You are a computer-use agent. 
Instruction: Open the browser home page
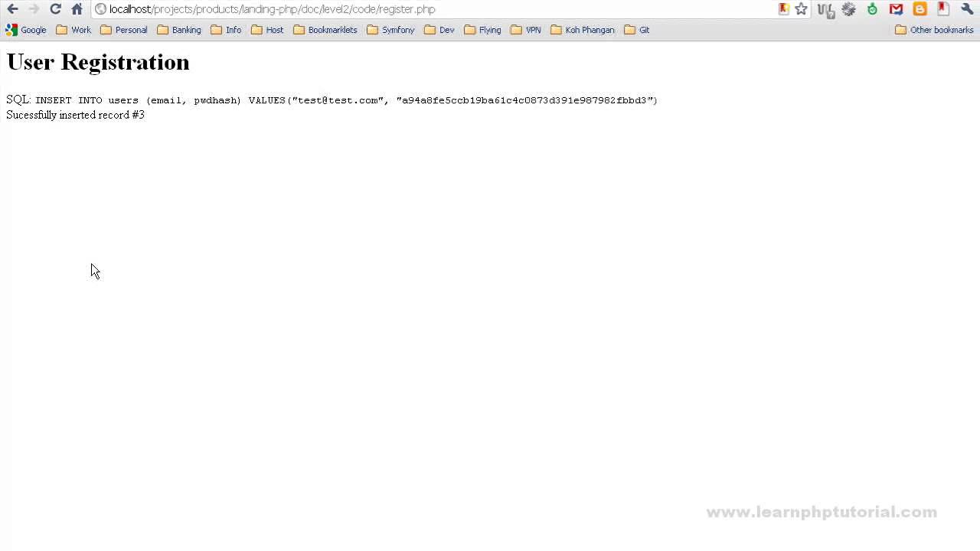tap(77, 9)
